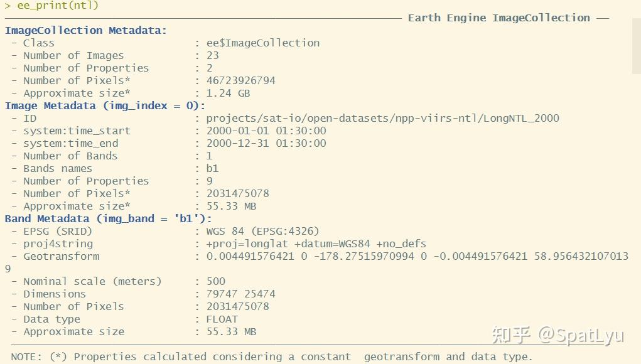Viewport: 641px width, 364px height.
Task: Click the band name b1 value
Action: coord(212,168)
